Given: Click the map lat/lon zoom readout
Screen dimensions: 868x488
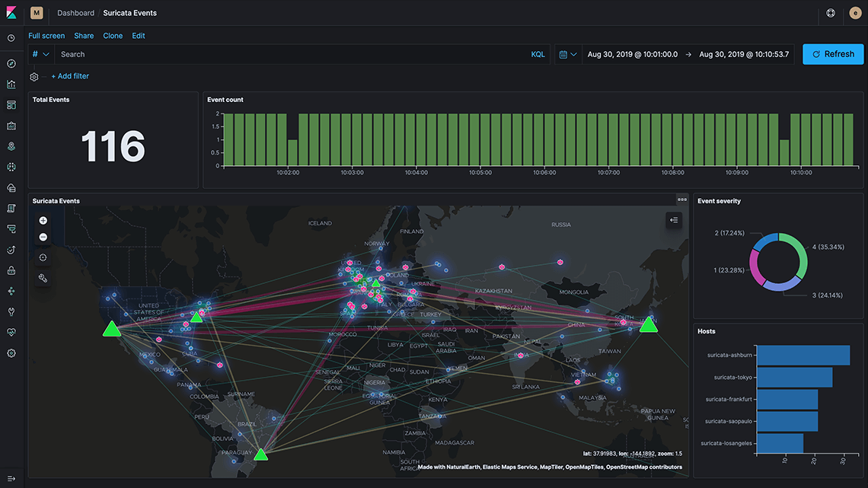Looking at the screenshot, I should click(632, 454).
